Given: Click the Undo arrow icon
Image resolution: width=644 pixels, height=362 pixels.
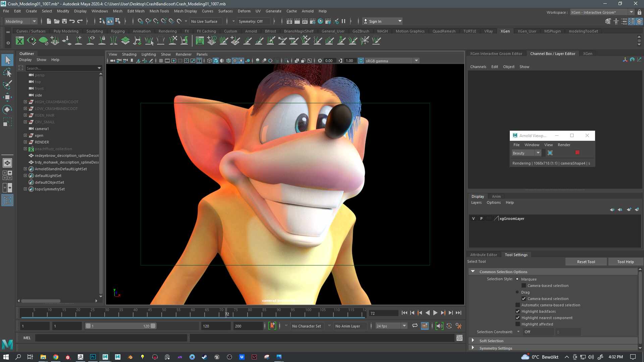Looking at the screenshot, I should [x=72, y=21].
